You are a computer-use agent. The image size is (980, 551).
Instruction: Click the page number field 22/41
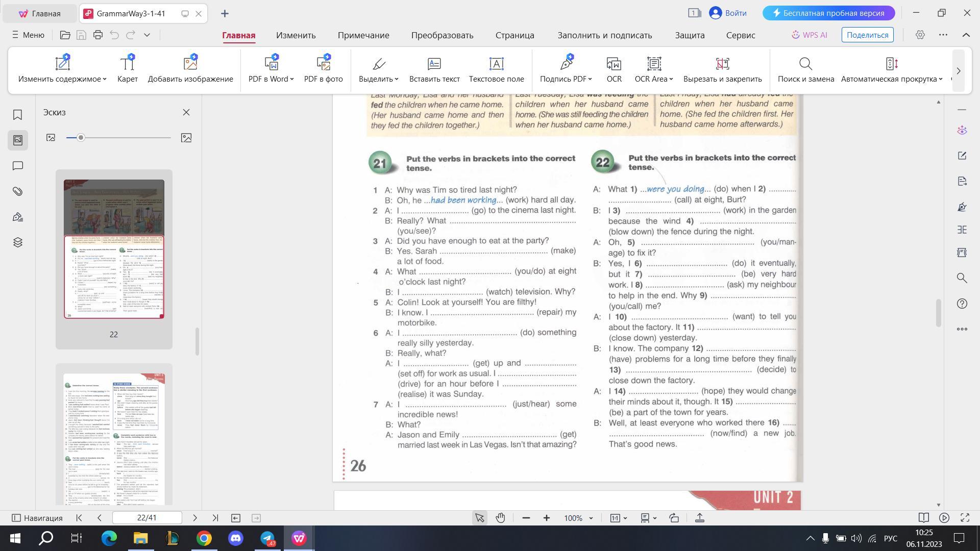pos(147,518)
